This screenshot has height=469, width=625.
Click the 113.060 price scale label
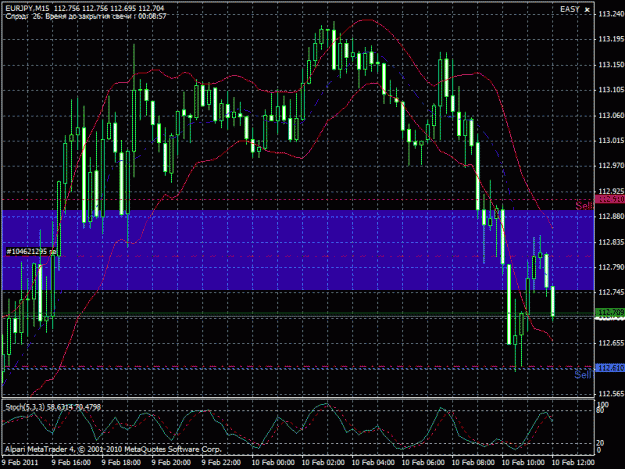point(611,116)
